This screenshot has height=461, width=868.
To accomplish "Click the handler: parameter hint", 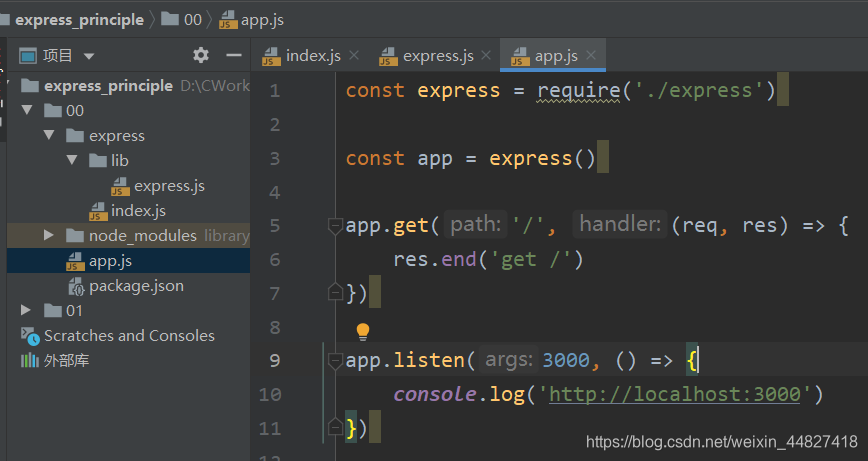I will coord(620,224).
